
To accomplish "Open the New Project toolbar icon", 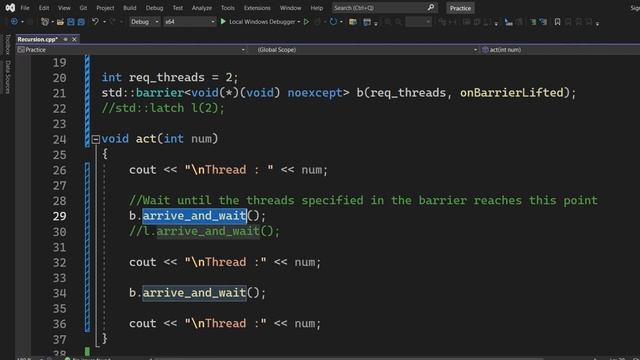I will point(45,22).
